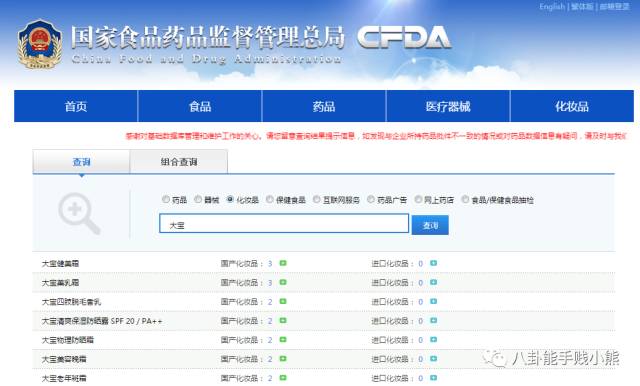
Task: Click the national emblem logo in header
Action: point(40,44)
